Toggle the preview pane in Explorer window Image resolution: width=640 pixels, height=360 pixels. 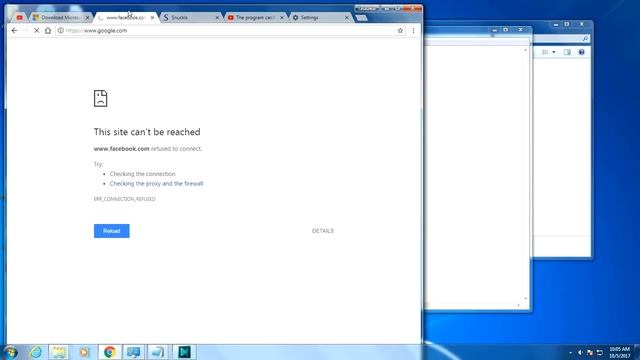point(567,52)
